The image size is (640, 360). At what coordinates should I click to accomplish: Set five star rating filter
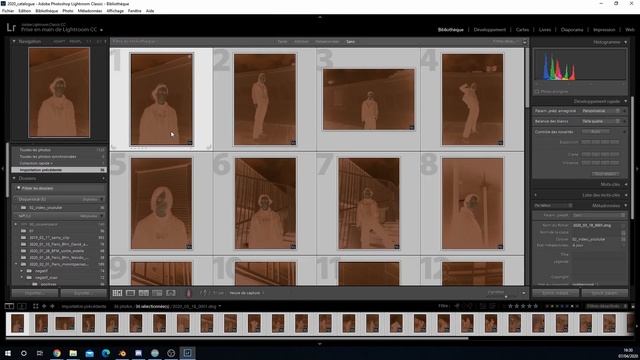pos(536,306)
